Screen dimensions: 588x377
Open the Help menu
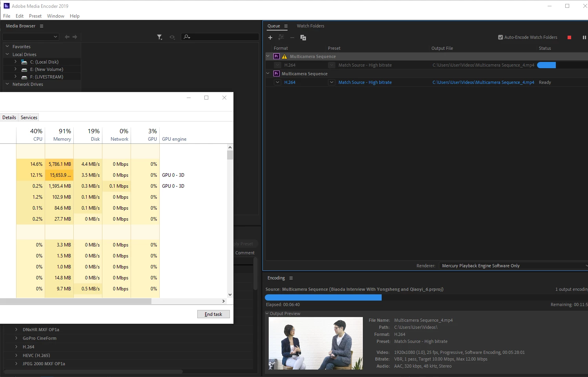point(75,16)
